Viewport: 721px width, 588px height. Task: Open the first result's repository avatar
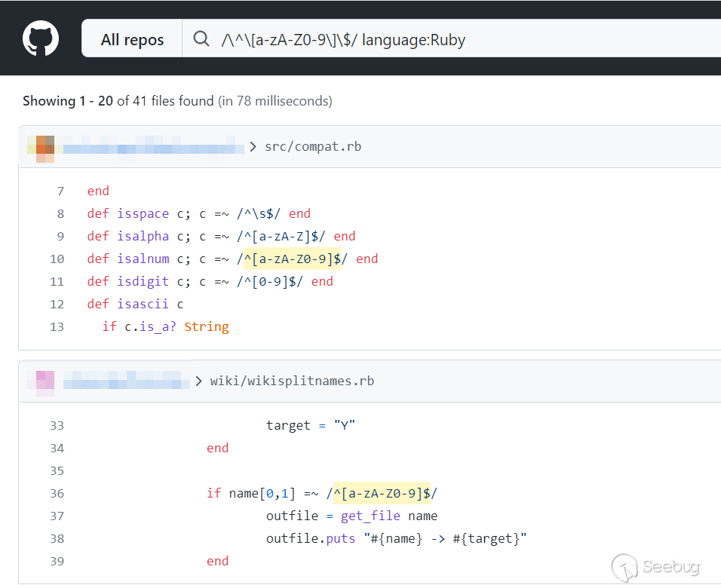(40, 147)
